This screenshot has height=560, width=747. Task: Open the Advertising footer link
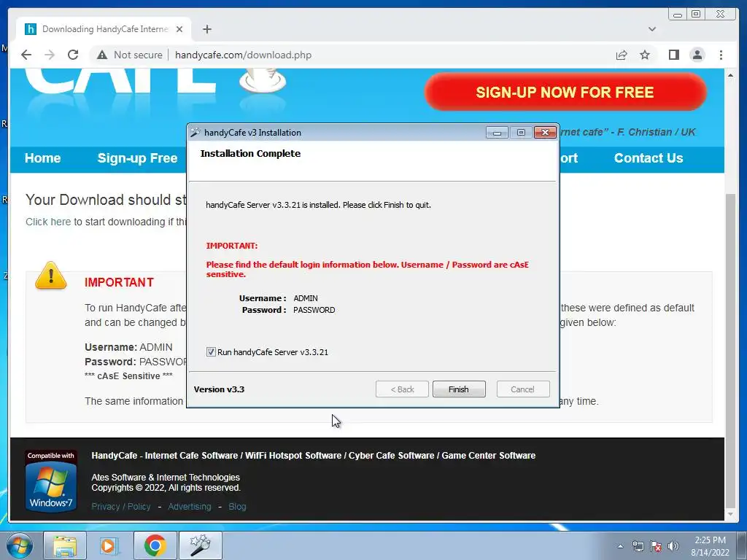click(x=189, y=507)
